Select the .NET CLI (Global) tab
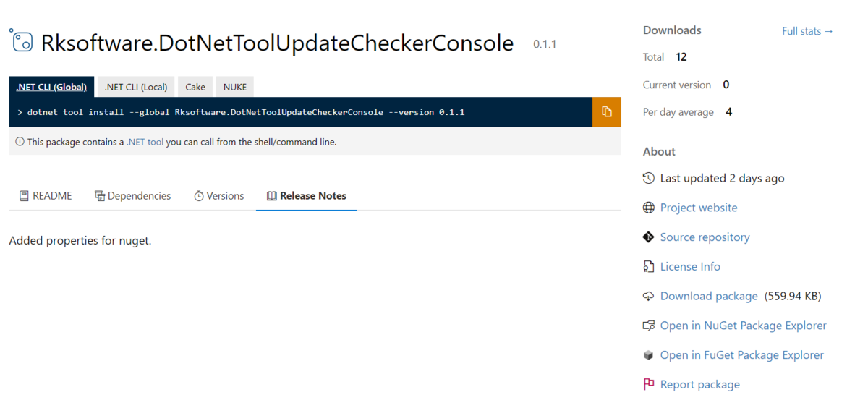 coord(51,87)
